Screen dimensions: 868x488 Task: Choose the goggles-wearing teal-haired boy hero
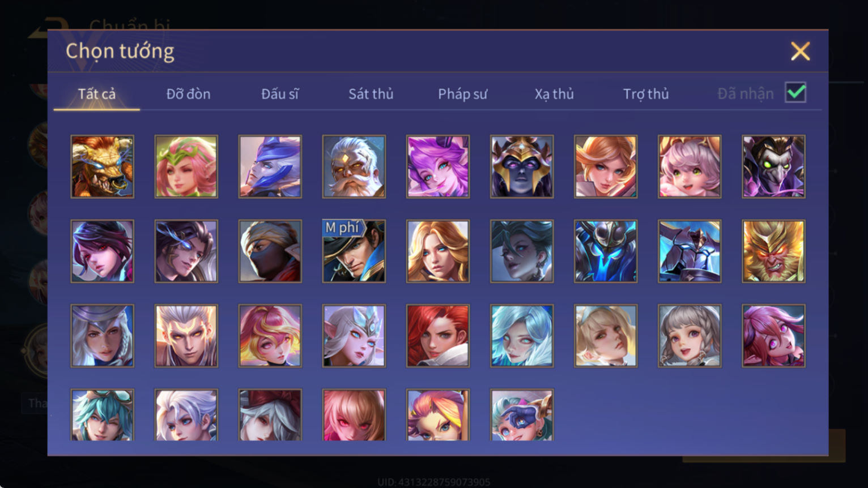(103, 414)
